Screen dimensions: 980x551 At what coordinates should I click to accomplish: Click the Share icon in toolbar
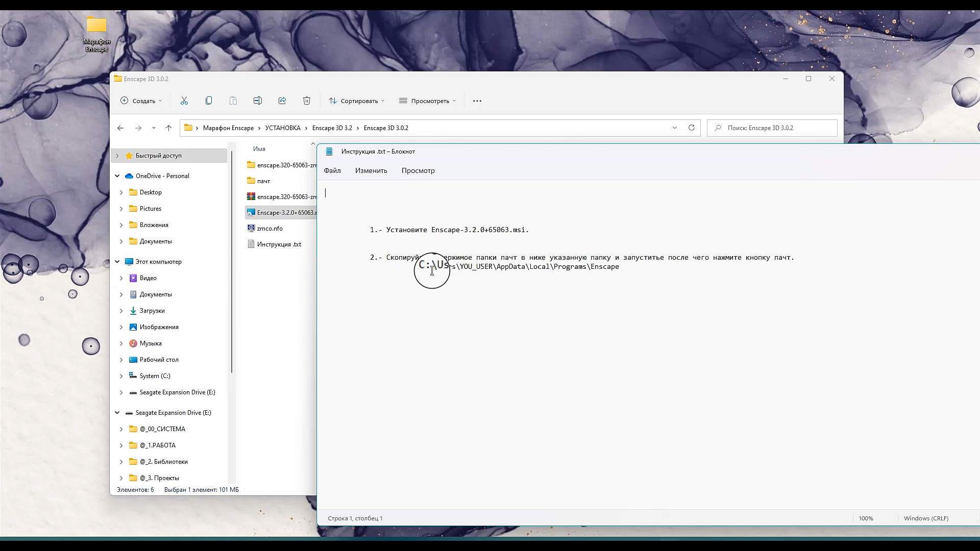click(282, 101)
